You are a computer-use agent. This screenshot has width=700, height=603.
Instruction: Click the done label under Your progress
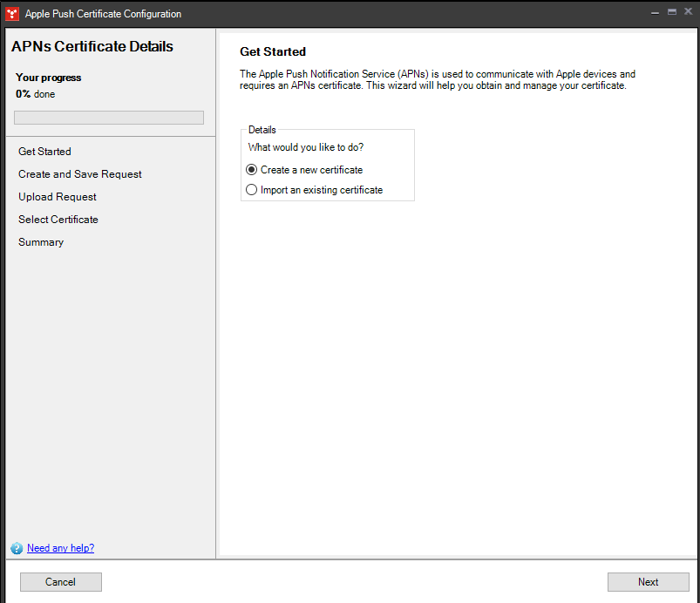[44, 93]
